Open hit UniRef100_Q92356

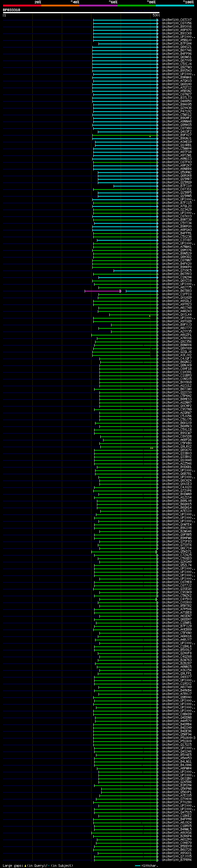[176, 342]
